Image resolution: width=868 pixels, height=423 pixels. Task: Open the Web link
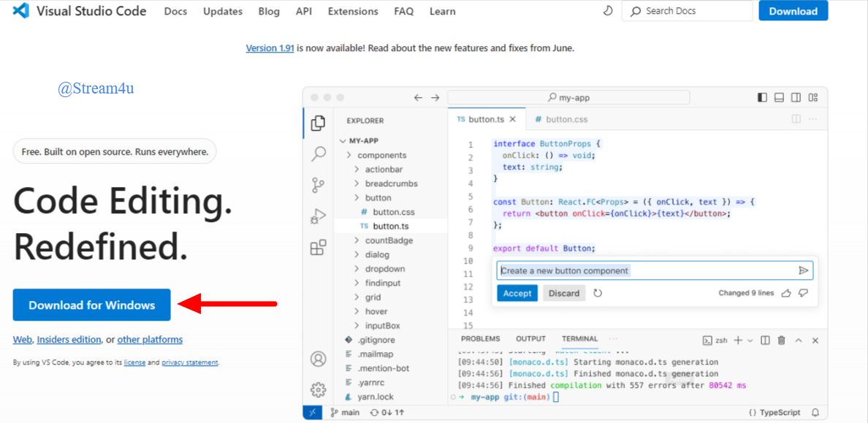(x=22, y=340)
